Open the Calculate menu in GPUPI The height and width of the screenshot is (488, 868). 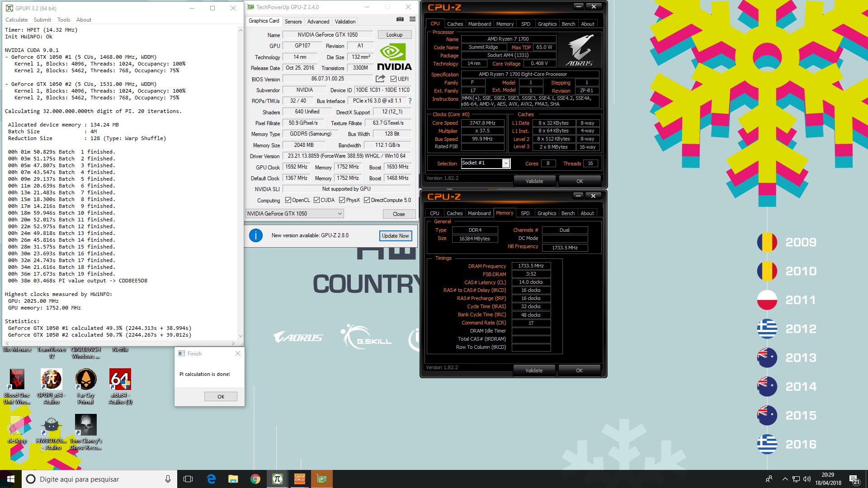(16, 20)
